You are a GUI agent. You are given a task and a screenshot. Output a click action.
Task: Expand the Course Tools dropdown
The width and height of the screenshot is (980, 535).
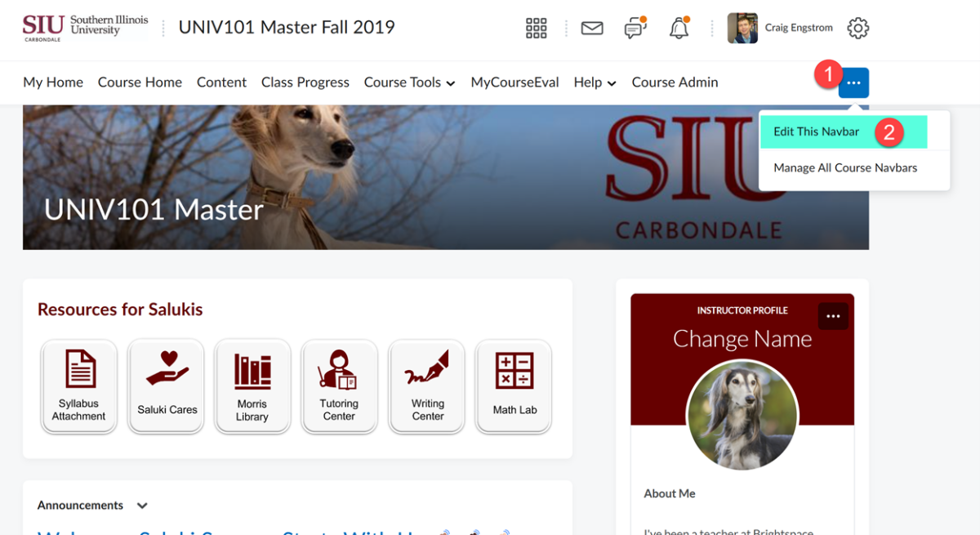click(x=409, y=82)
